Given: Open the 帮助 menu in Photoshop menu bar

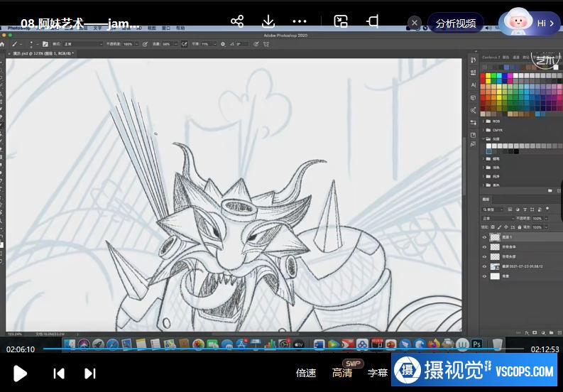Looking at the screenshot, I should click(180, 28).
